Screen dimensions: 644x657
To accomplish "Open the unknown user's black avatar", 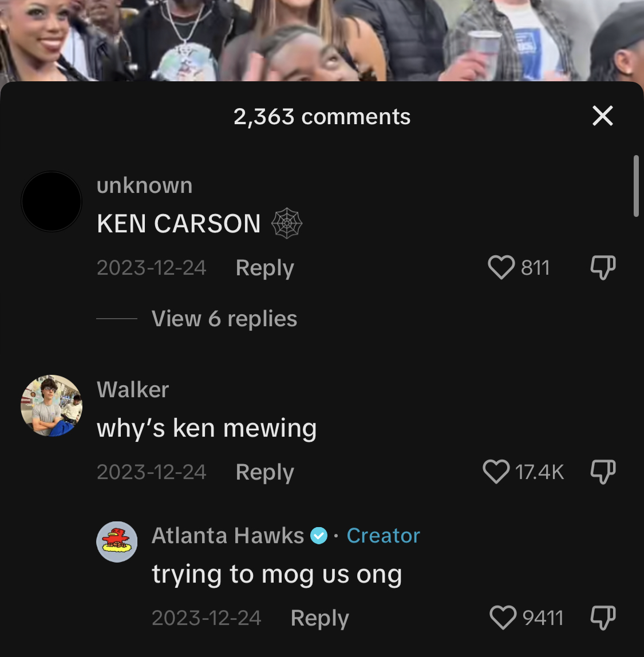I will (52, 201).
